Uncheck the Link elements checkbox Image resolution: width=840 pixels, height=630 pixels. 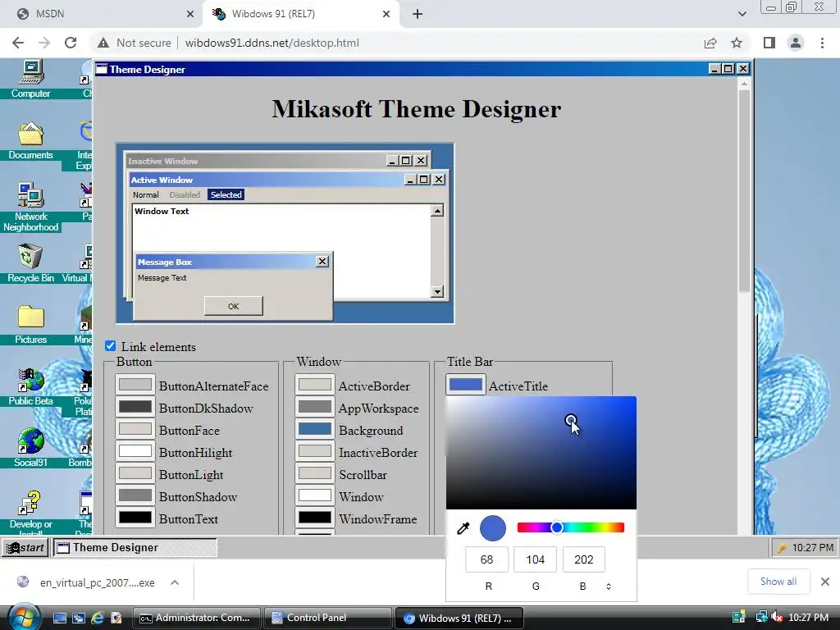(x=111, y=346)
